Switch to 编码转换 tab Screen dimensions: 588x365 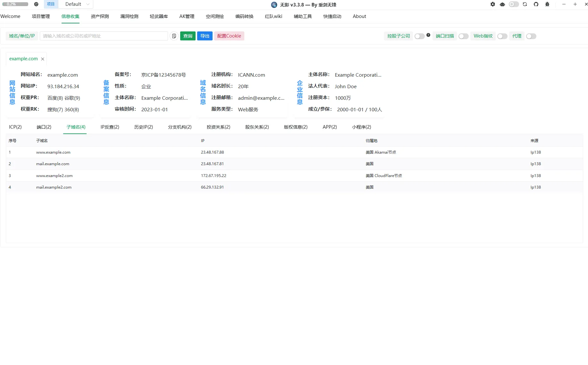pyautogui.click(x=244, y=16)
